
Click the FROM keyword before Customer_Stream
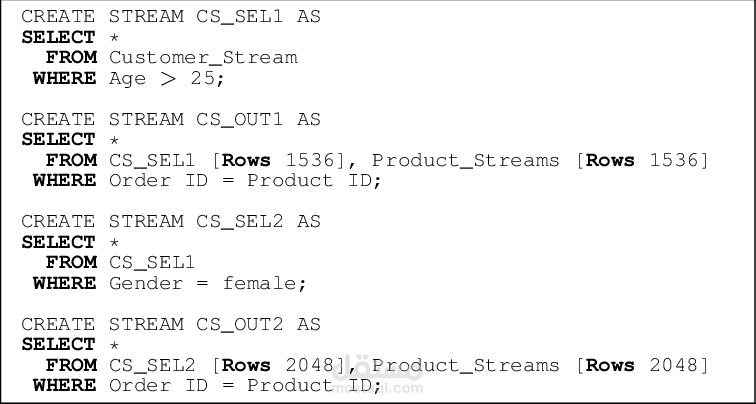point(71,57)
